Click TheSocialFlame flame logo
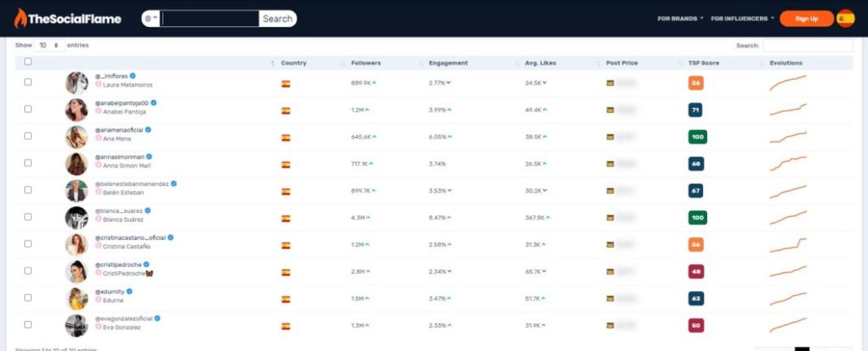Screen dimensions: 868x351 click(x=20, y=18)
